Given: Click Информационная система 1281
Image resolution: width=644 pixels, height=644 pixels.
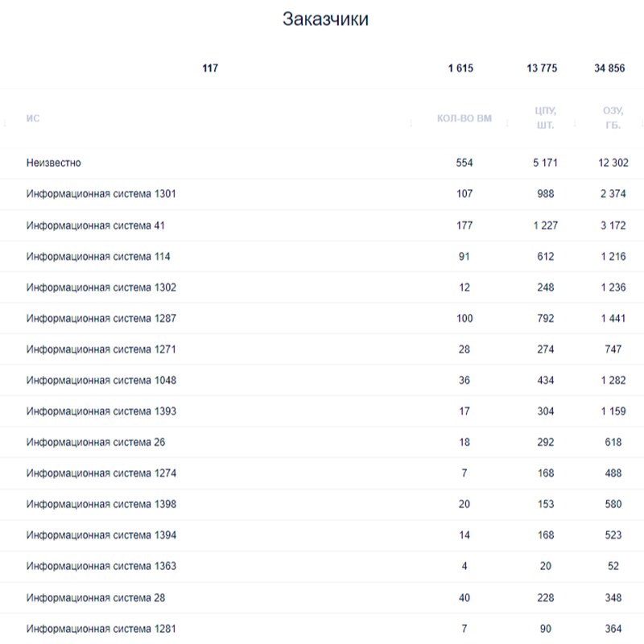Looking at the screenshot, I should (x=101, y=629).
